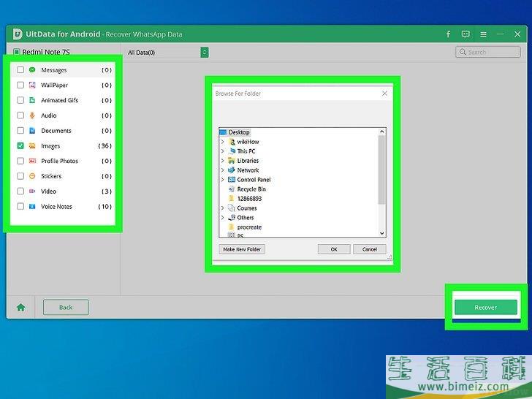Screen dimensions: 532x399
Task: Click the Audio microphone icon
Action: pos(32,115)
